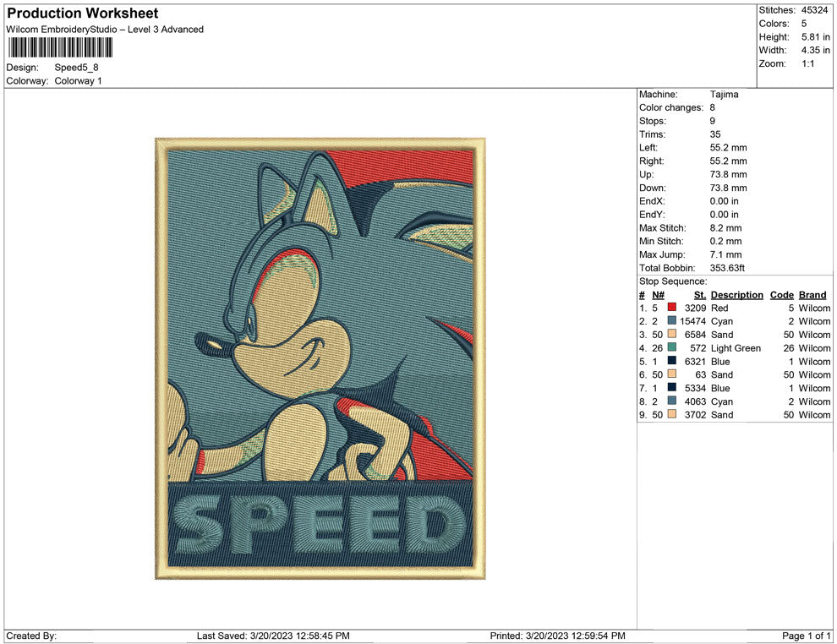Click the Code column header
The width and height of the screenshot is (837, 644).
pos(781,294)
